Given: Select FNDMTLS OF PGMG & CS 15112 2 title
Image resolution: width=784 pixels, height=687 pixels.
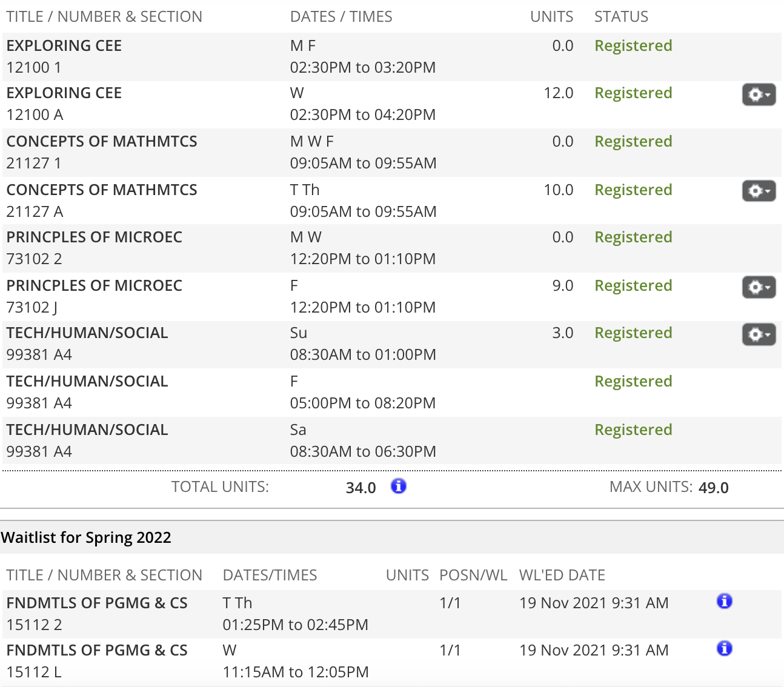Looking at the screenshot, I should [x=97, y=603].
